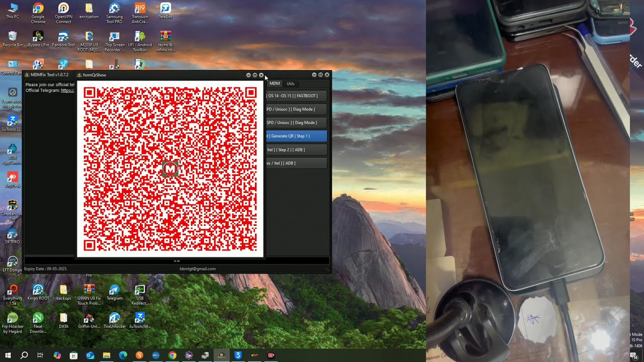Open File Explorer from taskbar
Image resolution: width=644 pixels, height=362 pixels.
(106, 355)
